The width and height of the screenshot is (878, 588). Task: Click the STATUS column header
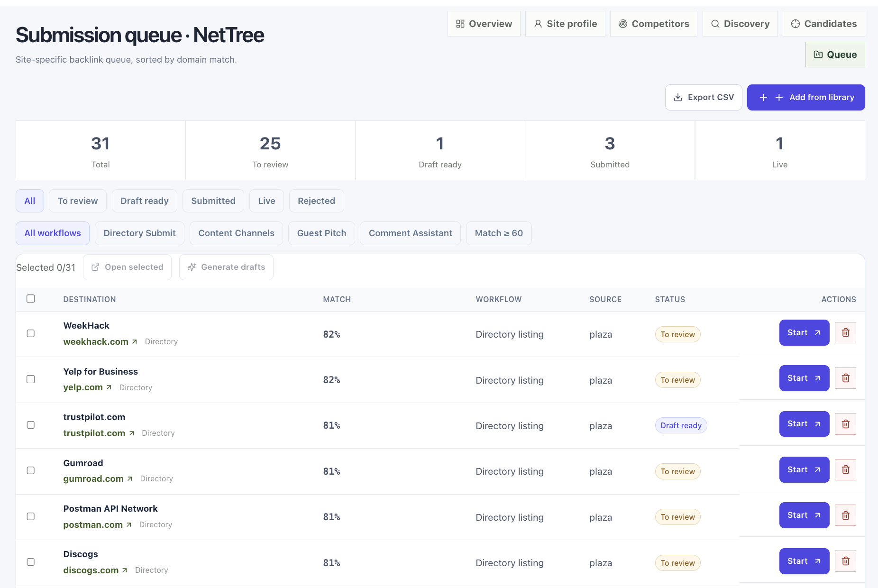670,299
